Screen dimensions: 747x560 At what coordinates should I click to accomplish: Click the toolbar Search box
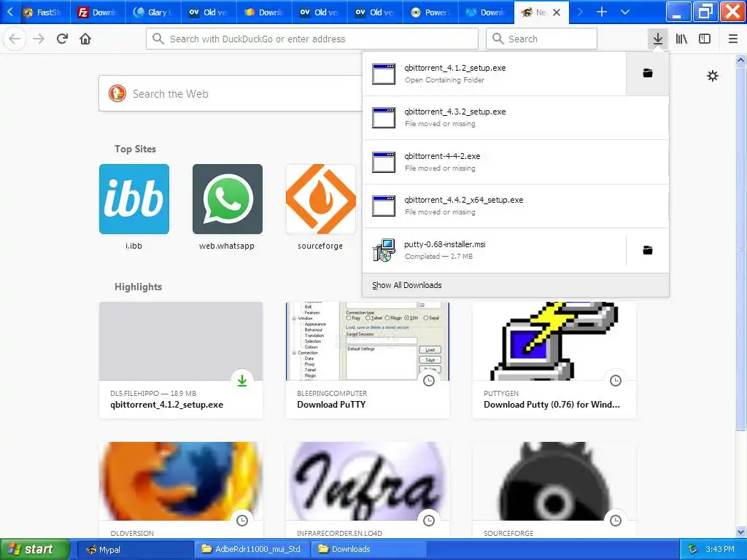point(541,39)
